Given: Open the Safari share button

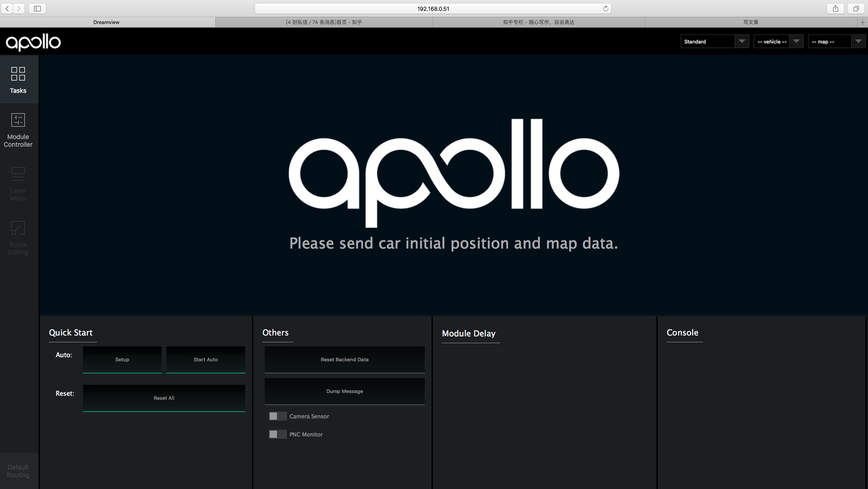Looking at the screenshot, I should click(835, 8).
